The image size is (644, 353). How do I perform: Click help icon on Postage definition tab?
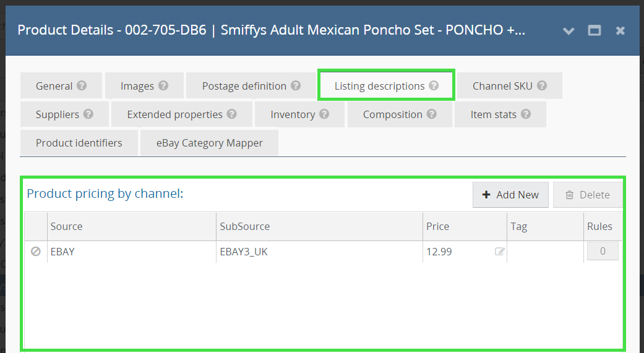[296, 86]
